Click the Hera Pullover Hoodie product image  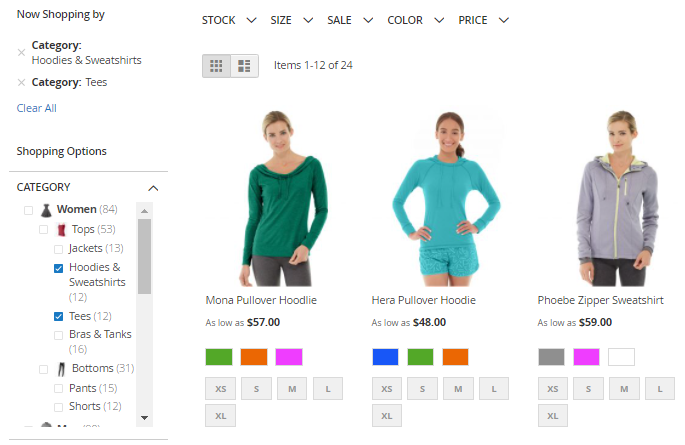(x=448, y=199)
